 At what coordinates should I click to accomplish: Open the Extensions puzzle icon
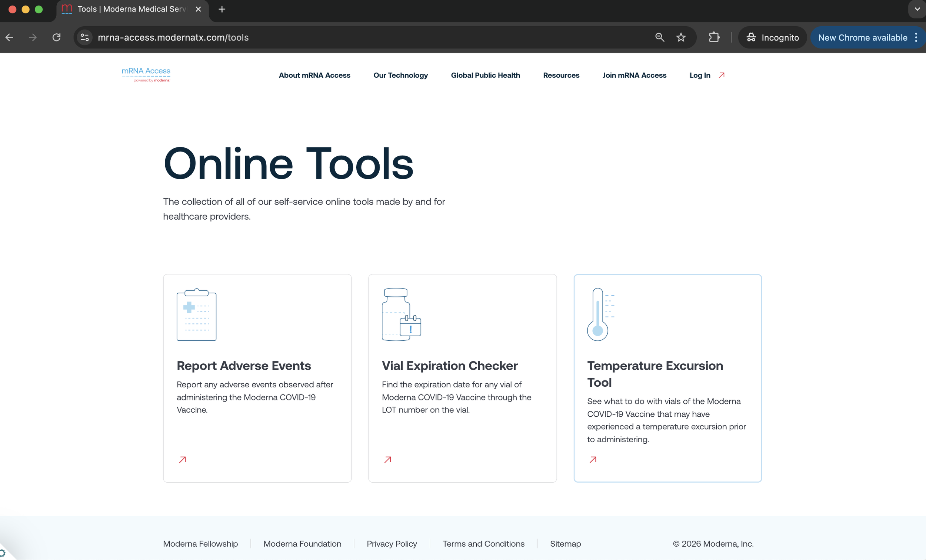click(x=714, y=37)
